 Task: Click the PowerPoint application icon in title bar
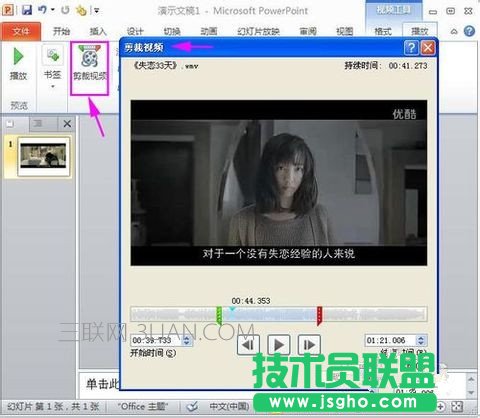click(x=8, y=10)
